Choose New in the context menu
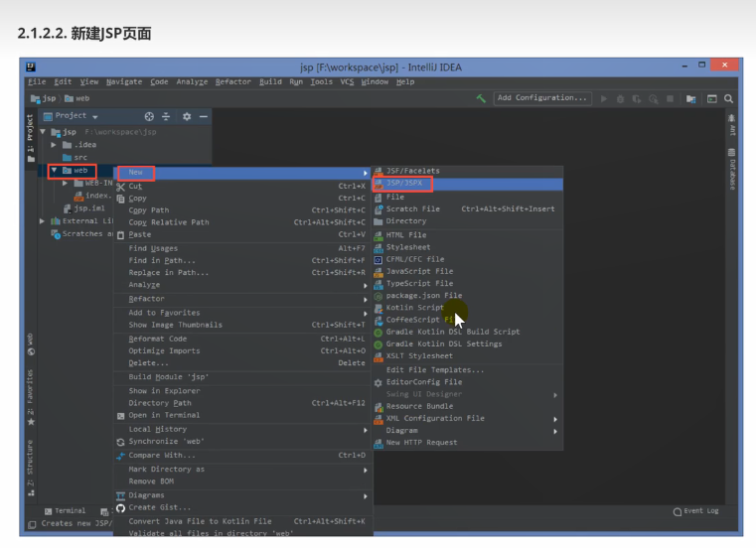The image size is (756, 548). (243, 172)
